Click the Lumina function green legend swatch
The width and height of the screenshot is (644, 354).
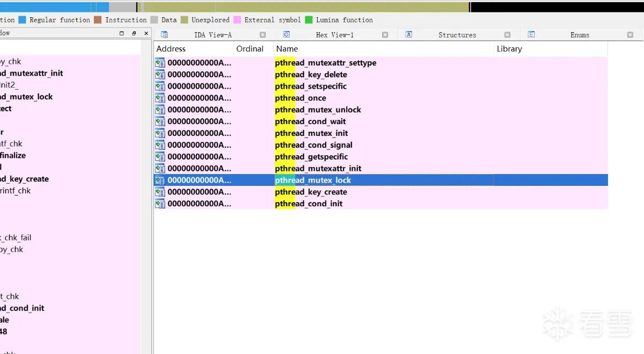[x=309, y=20]
